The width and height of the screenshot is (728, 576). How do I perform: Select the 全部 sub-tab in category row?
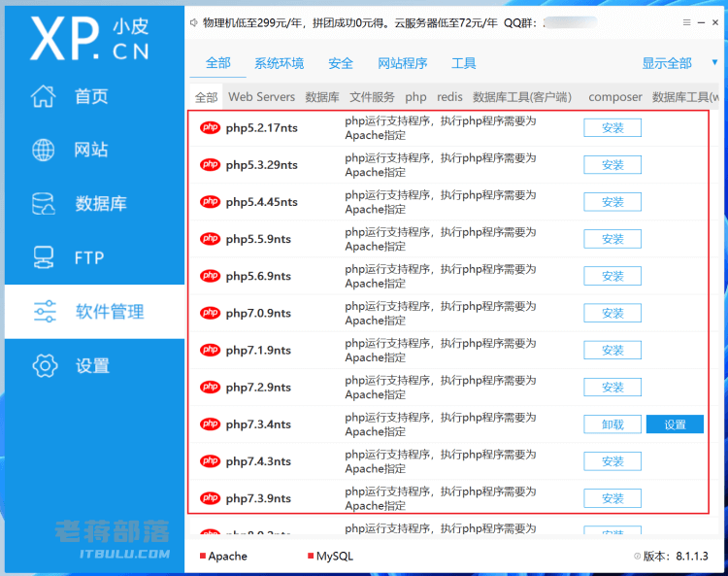point(206,97)
